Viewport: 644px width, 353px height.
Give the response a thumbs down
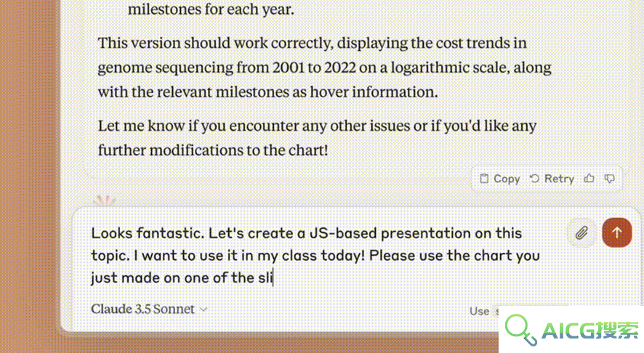(610, 179)
